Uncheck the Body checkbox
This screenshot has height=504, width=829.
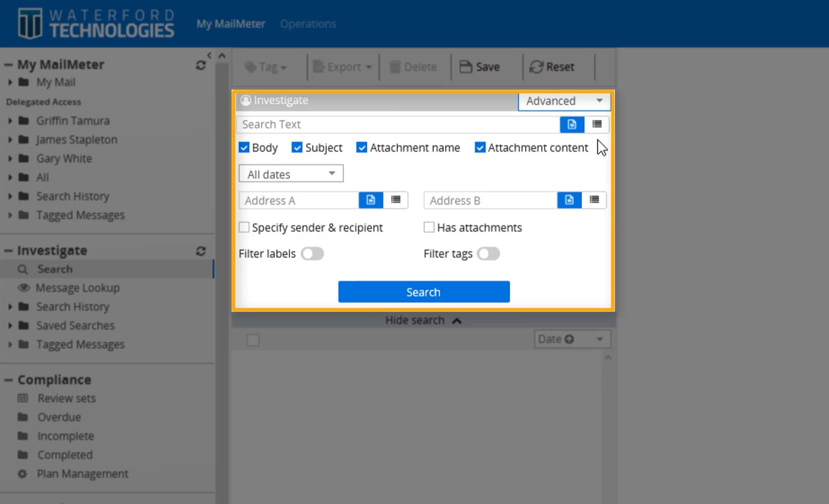(x=244, y=148)
